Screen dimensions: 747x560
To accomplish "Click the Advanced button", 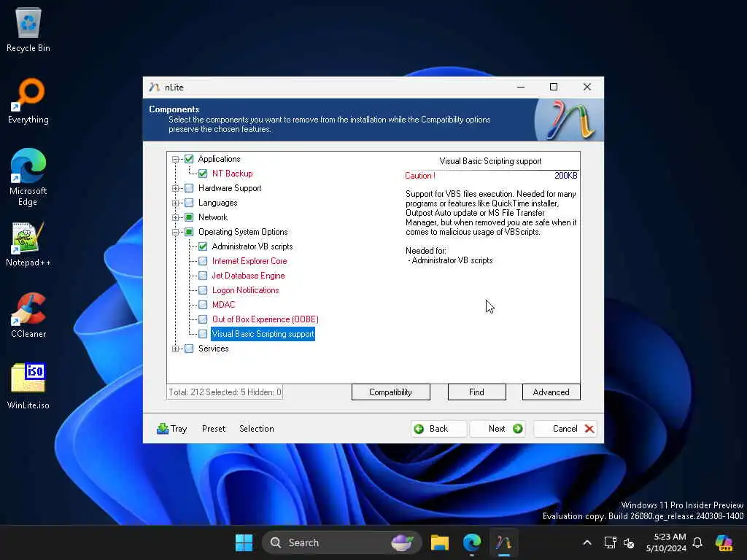I will pyautogui.click(x=551, y=392).
